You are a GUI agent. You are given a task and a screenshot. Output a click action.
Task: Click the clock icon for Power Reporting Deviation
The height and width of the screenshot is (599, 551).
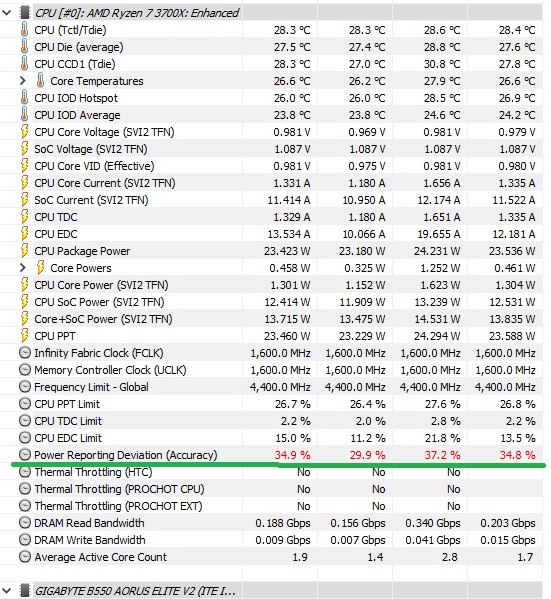click(25, 455)
